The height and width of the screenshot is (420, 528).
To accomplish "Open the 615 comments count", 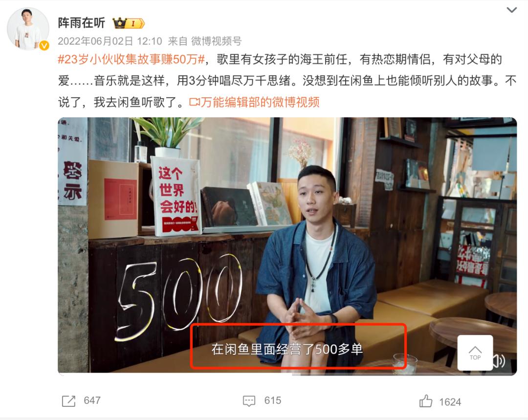I will pos(272,400).
